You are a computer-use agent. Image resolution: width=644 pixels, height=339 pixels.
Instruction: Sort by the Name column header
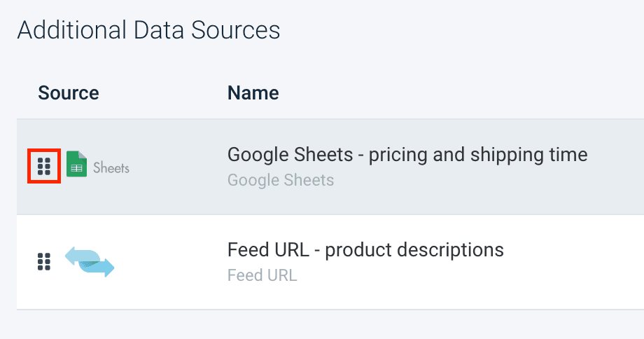(x=253, y=93)
